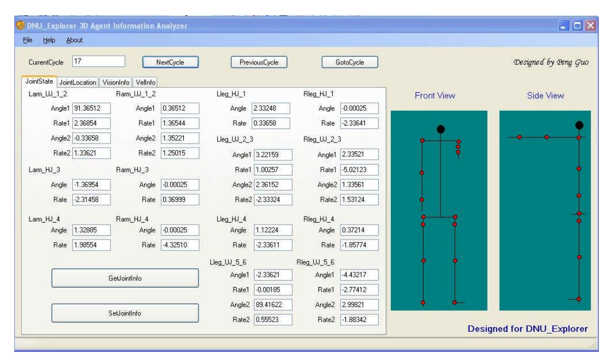
Task: Open the File menu
Action: (27, 40)
